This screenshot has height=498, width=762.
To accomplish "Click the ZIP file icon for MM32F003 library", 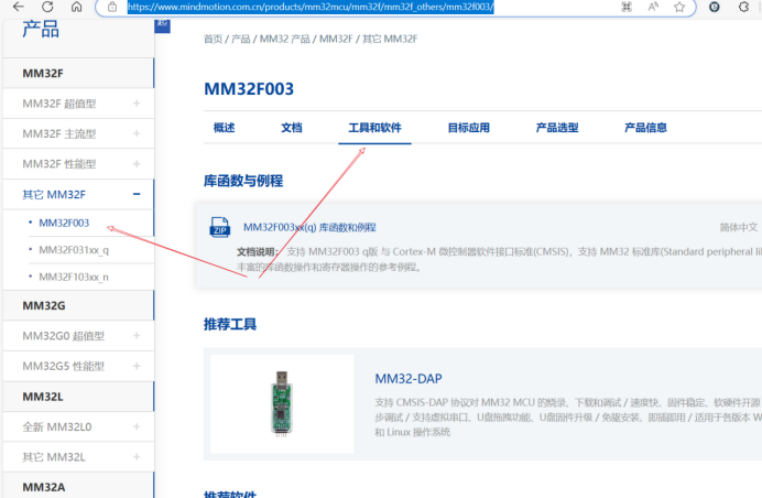I will tap(219, 227).
